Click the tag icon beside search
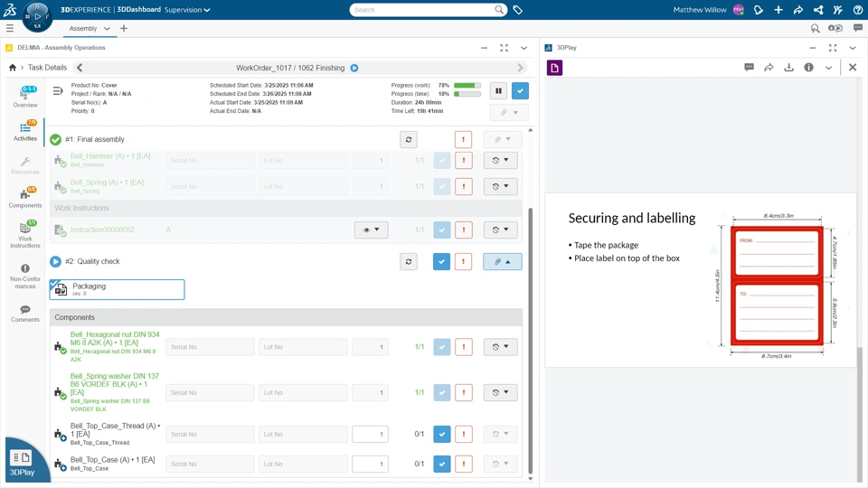The image size is (868, 488). (517, 10)
